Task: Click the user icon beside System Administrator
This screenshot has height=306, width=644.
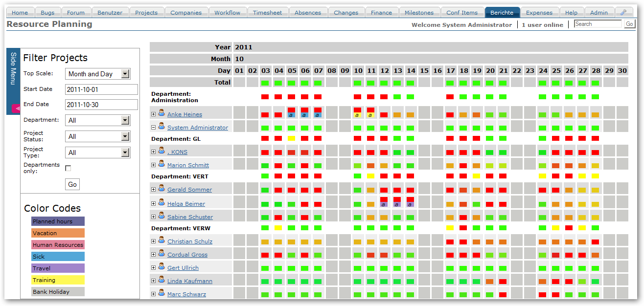Action: point(161,126)
